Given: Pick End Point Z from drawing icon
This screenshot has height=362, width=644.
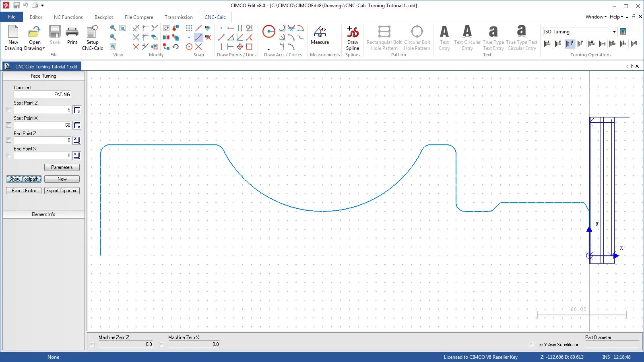Looking at the screenshot, I should point(77,140).
